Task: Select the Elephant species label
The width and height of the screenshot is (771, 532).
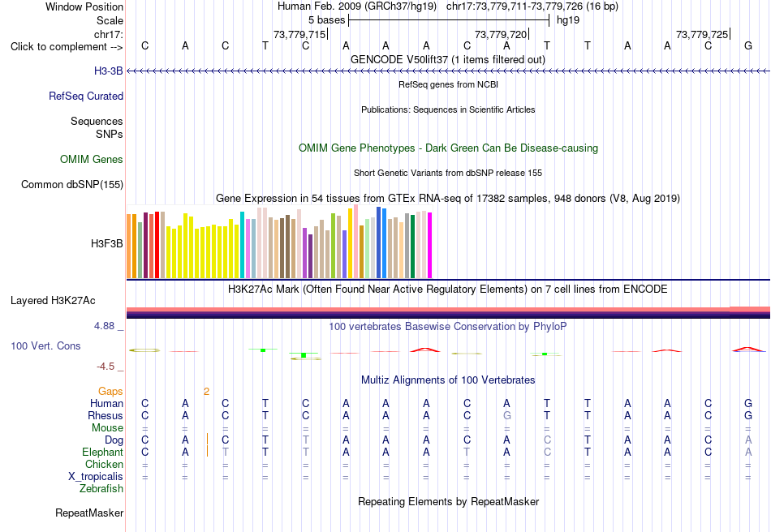Action: click(102, 452)
